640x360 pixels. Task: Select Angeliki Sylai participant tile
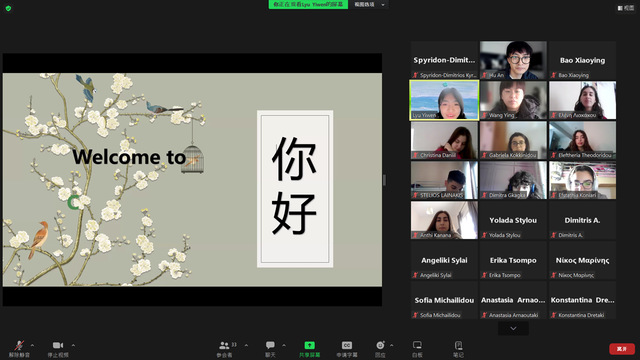[444, 260]
